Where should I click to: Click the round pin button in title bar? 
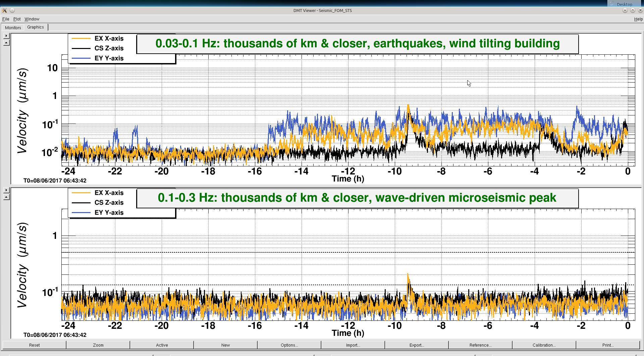click(x=12, y=10)
